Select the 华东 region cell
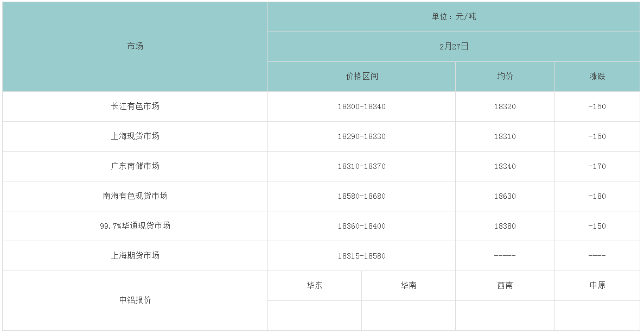This screenshot has height=333, width=644. click(314, 286)
